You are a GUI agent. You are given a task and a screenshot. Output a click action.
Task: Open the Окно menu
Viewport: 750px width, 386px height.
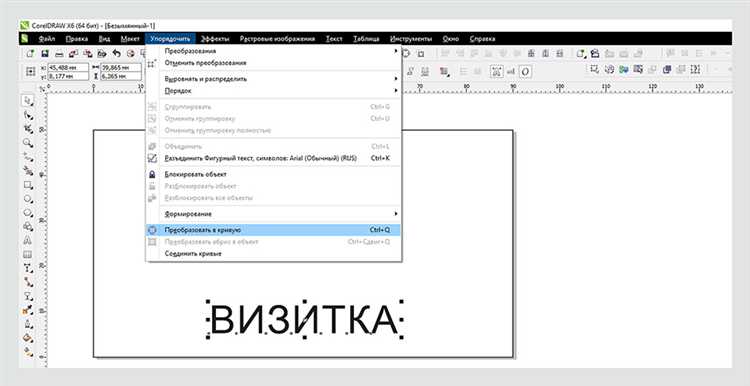point(451,39)
